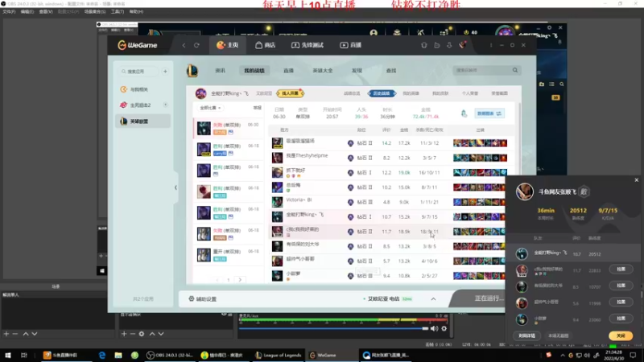Switch to League of Legends taskbar item
644x362 pixels.
click(x=279, y=356)
